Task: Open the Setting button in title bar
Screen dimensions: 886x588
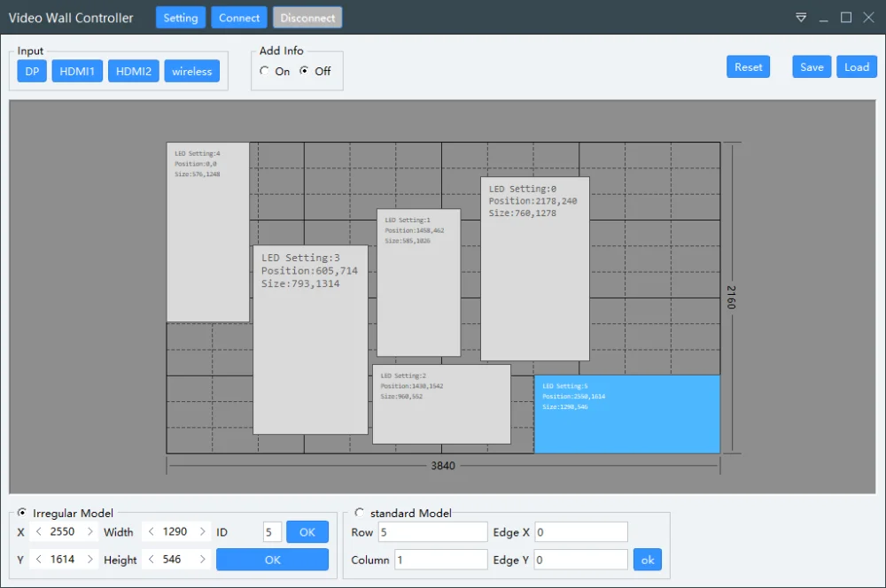Action: pos(181,18)
